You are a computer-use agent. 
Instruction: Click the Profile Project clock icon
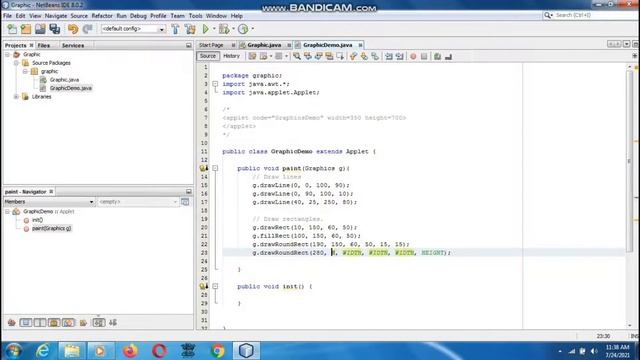click(x=243, y=29)
